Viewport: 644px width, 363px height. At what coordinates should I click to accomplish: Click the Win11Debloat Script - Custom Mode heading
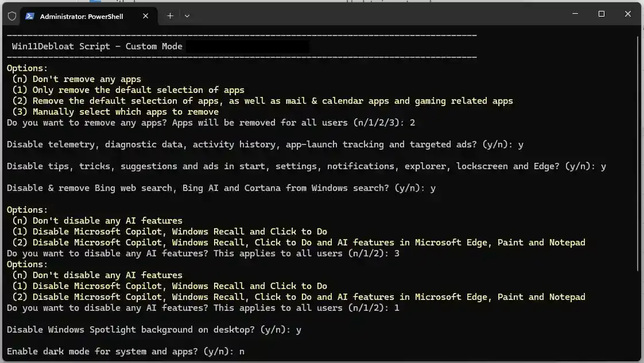(x=97, y=46)
